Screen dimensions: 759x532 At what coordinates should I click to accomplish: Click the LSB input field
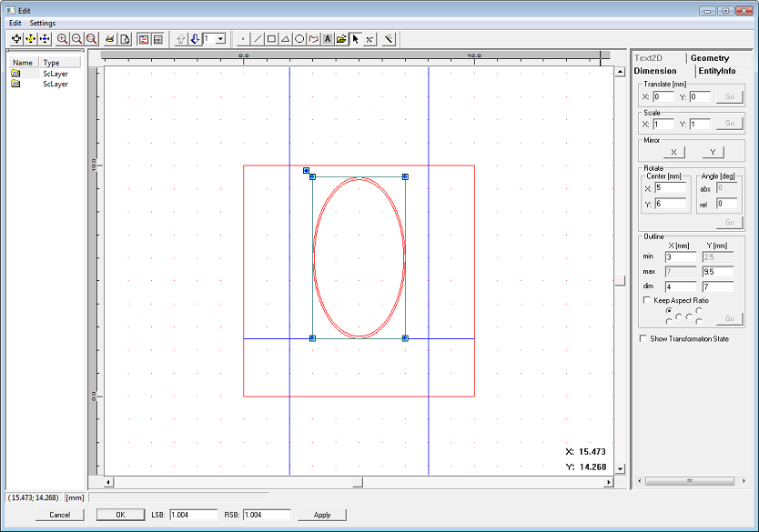(x=193, y=515)
